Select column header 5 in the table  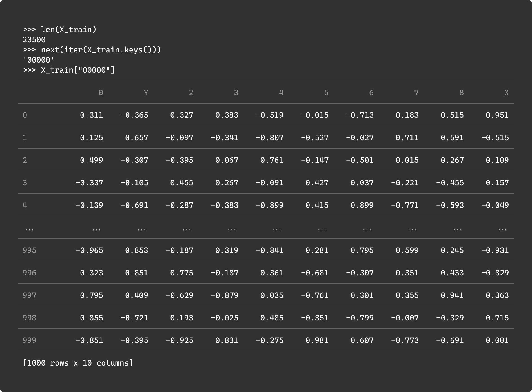point(326,93)
